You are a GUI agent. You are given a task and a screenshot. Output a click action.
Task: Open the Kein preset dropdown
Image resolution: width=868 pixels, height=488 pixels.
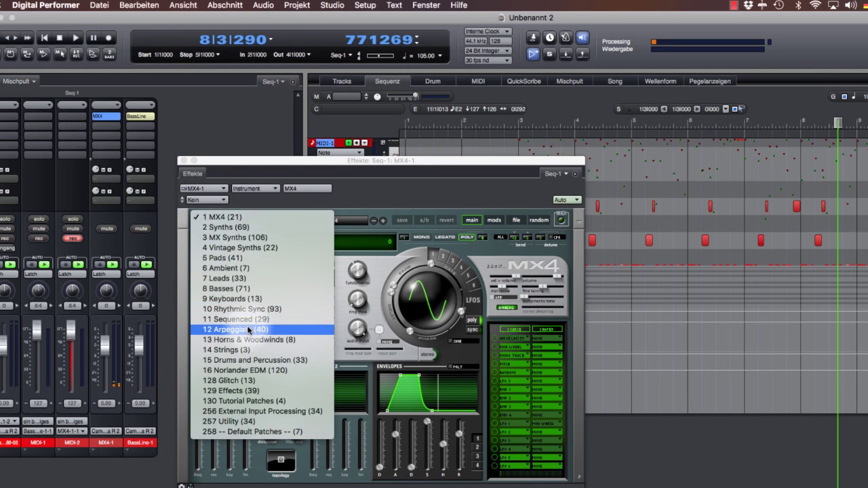point(207,200)
